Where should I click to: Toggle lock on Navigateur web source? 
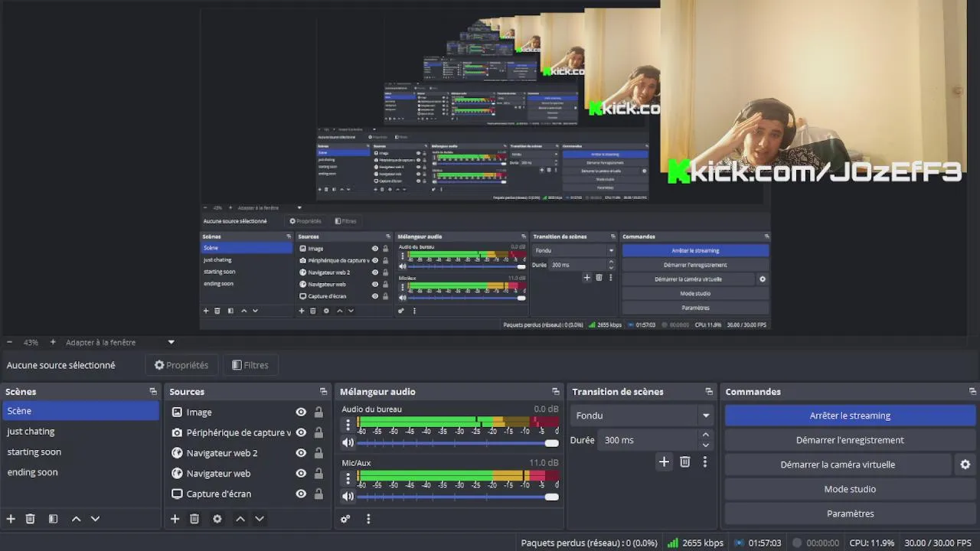[318, 473]
